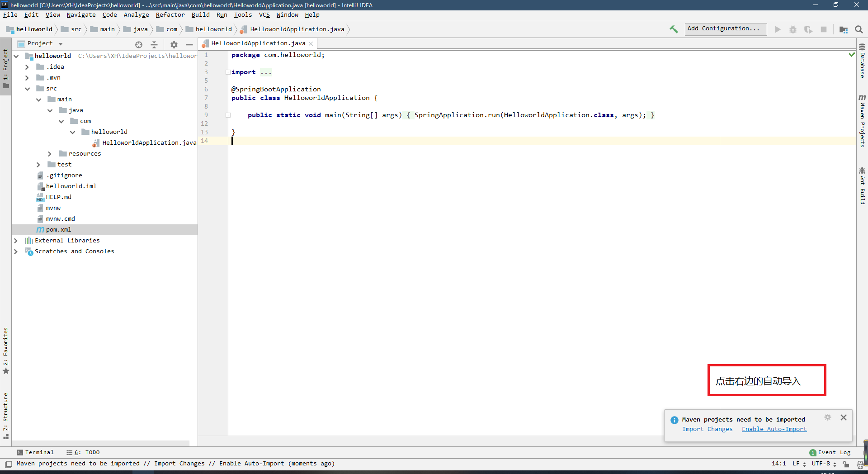868x474 pixels.
Task: Open the Project view dropdown
Action: click(60, 44)
